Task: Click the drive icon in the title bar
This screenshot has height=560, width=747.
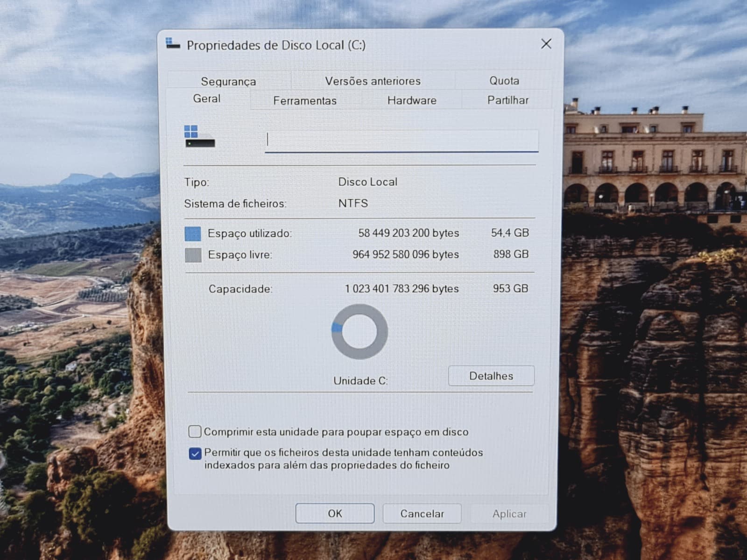Action: pos(173,44)
